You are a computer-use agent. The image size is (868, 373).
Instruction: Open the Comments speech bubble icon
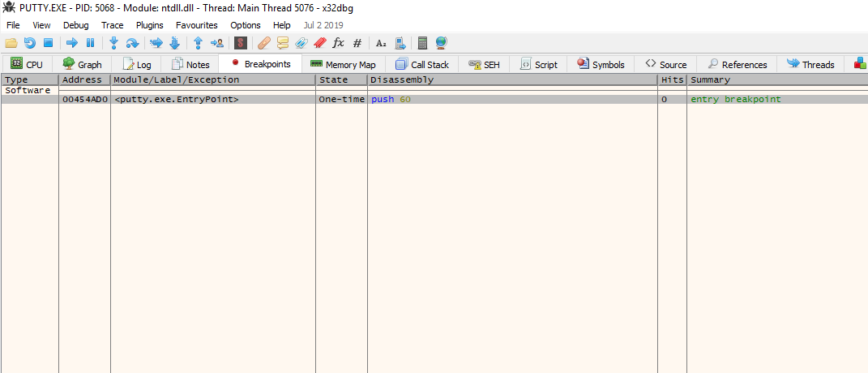pyautogui.click(x=283, y=43)
